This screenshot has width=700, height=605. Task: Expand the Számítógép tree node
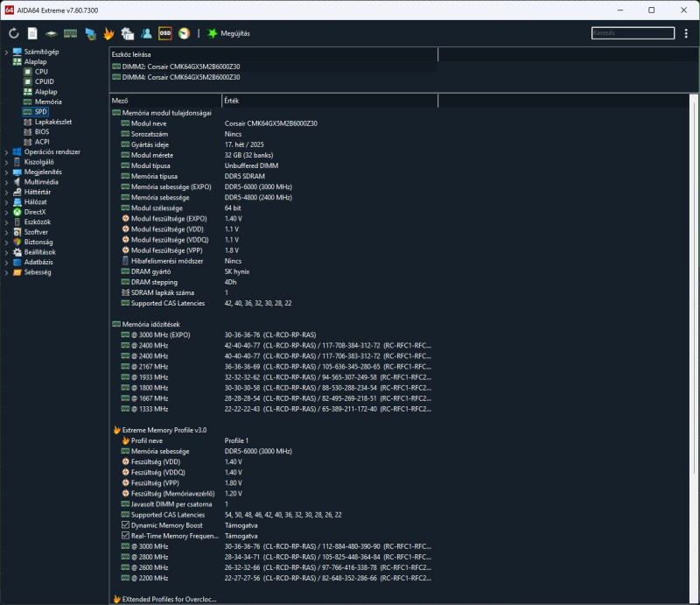point(6,52)
